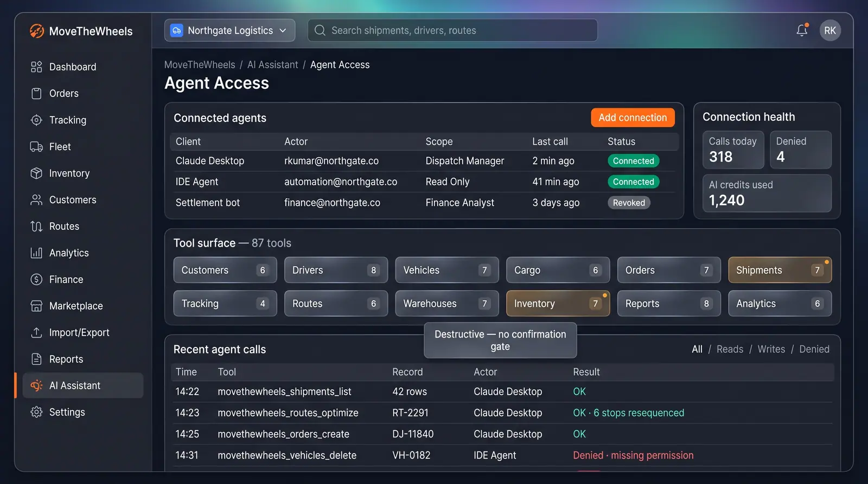Click record VH-0182
This screenshot has width=868, height=484.
[411, 455]
